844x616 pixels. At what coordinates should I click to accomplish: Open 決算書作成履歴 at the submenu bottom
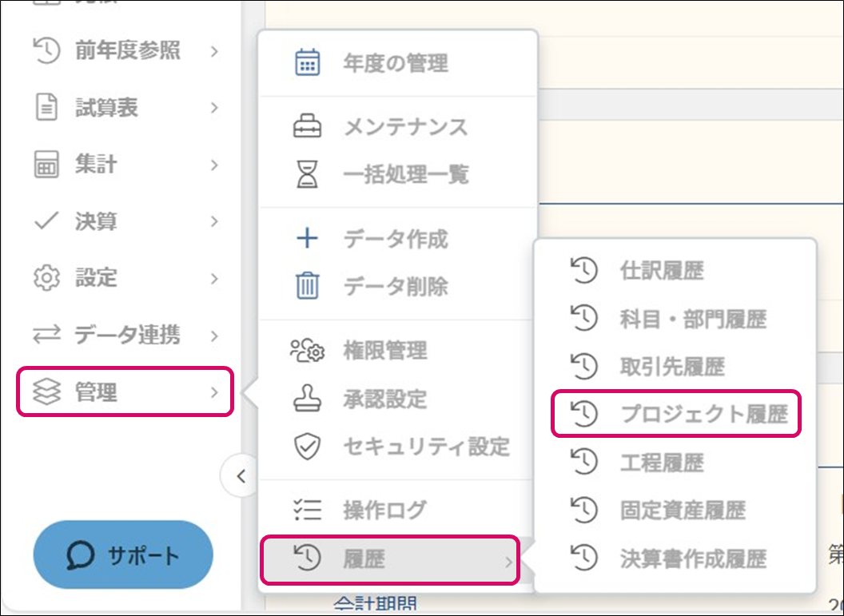[692, 558]
